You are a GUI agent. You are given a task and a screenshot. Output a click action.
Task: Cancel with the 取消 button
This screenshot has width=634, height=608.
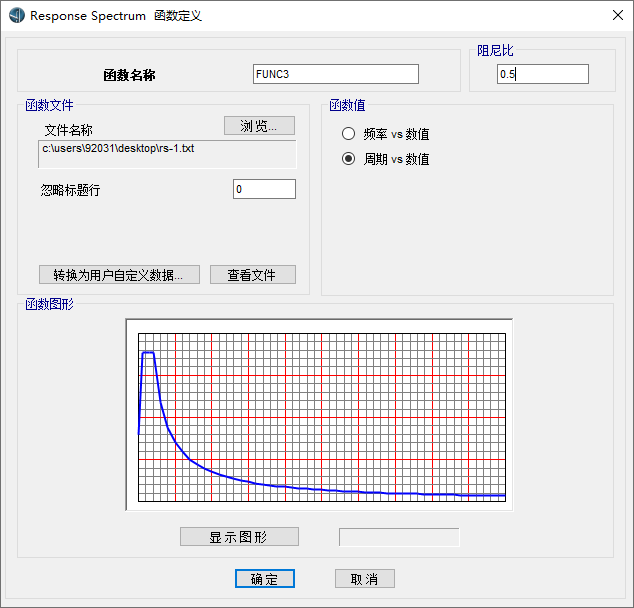[x=364, y=579]
